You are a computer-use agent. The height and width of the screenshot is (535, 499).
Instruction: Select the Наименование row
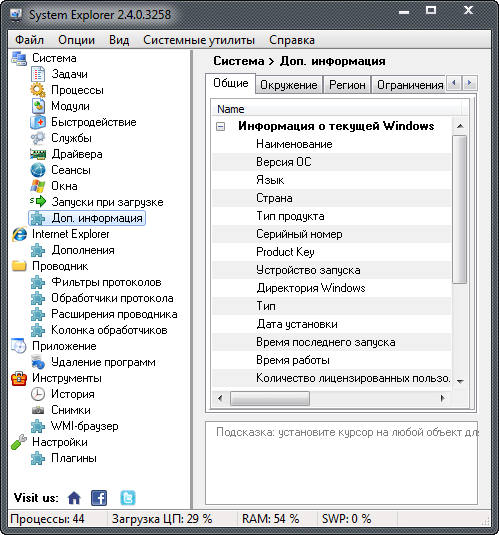coord(332,144)
